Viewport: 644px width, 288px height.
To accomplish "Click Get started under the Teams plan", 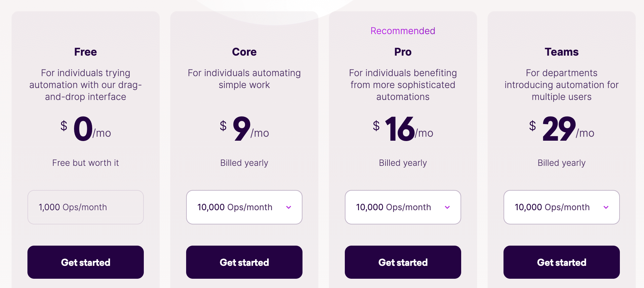I will pos(561,262).
